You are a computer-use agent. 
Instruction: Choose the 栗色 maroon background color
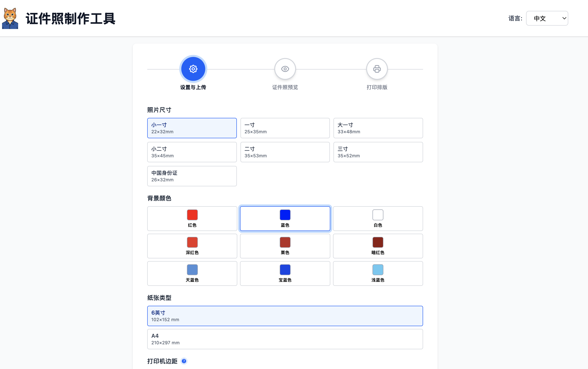coord(285,246)
